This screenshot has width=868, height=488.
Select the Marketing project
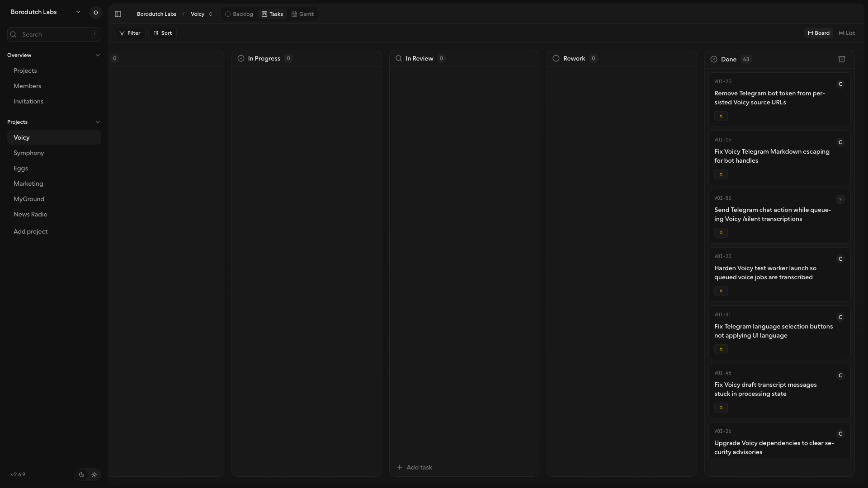click(54, 183)
